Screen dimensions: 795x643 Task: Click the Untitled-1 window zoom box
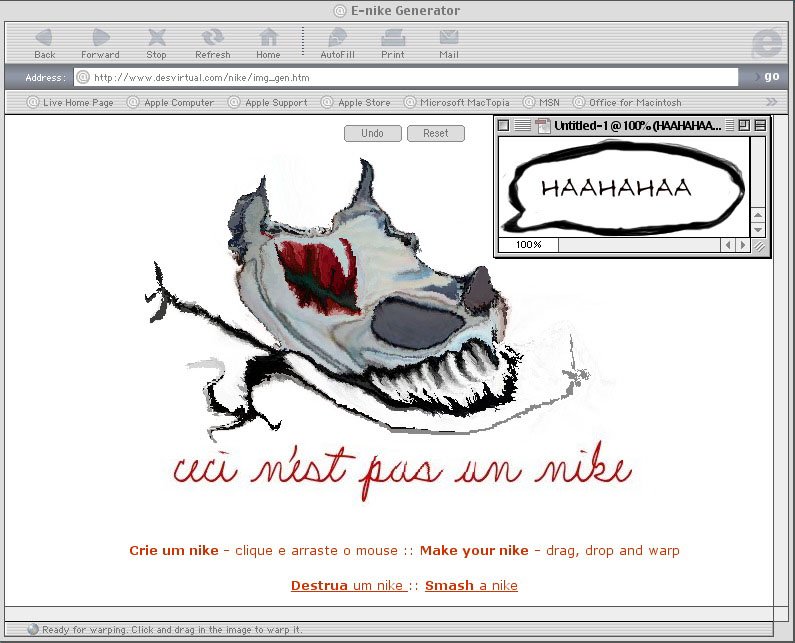[x=744, y=125]
